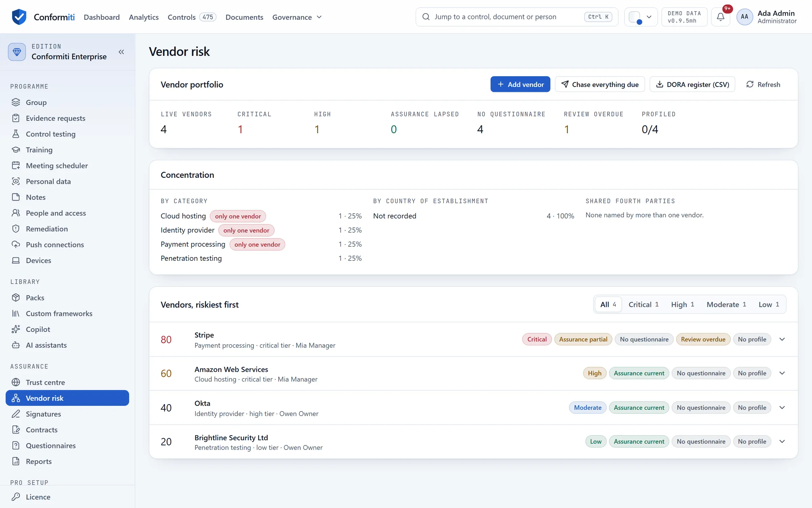Collapse the sidebar with double-chevron icon

click(x=121, y=52)
